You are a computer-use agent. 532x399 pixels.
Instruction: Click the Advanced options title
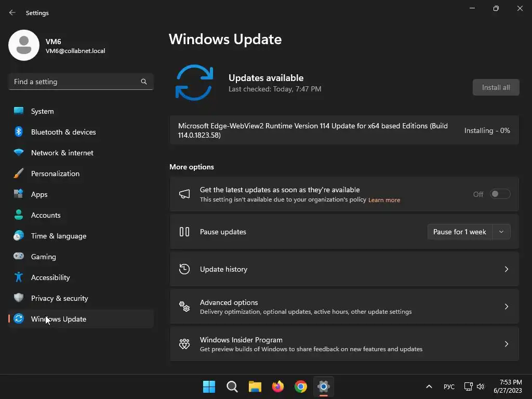[229, 302]
